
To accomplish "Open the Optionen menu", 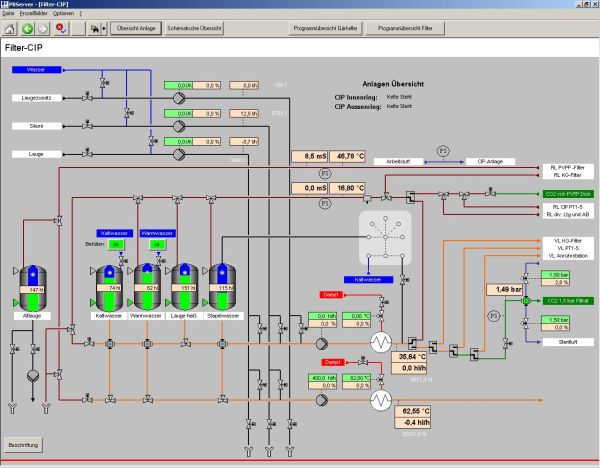I will (x=64, y=15).
